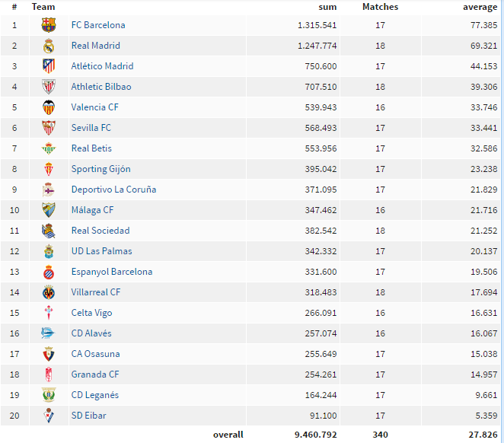
Task: Click the CD Alavés crest icon
Action: coord(48,333)
